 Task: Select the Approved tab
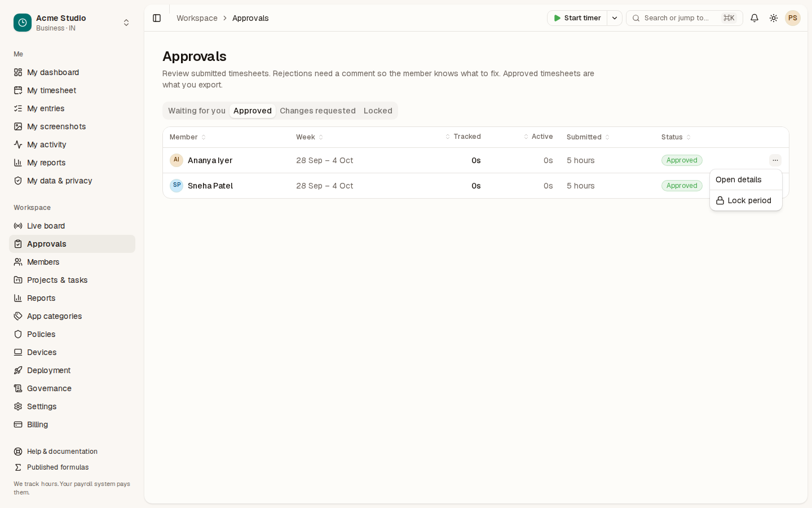point(253,111)
